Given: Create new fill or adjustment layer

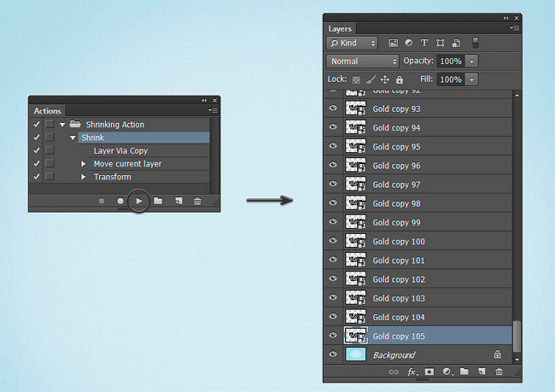Looking at the screenshot, I should click(447, 372).
